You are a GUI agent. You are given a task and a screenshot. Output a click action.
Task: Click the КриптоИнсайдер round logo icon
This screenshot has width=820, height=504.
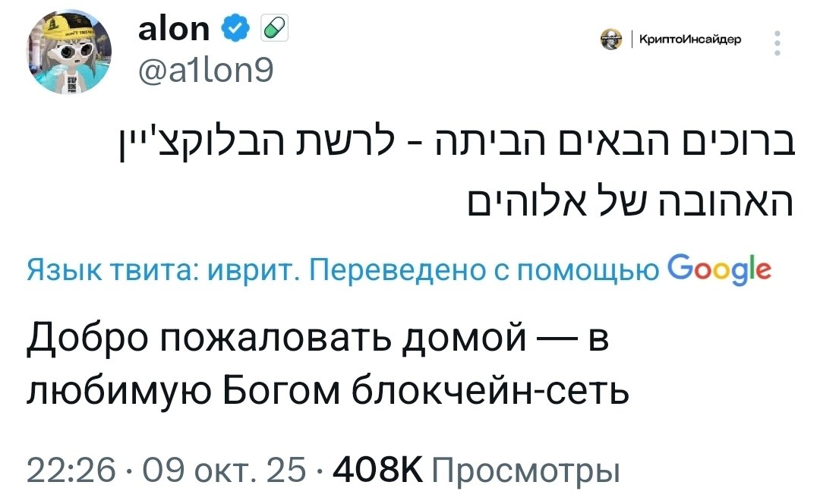610,39
